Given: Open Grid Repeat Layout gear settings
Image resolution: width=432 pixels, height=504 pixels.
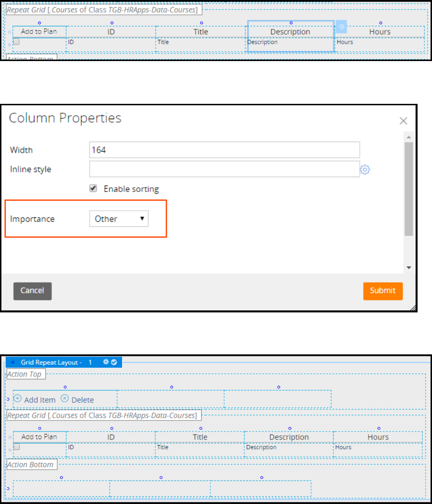Looking at the screenshot, I should (106, 362).
